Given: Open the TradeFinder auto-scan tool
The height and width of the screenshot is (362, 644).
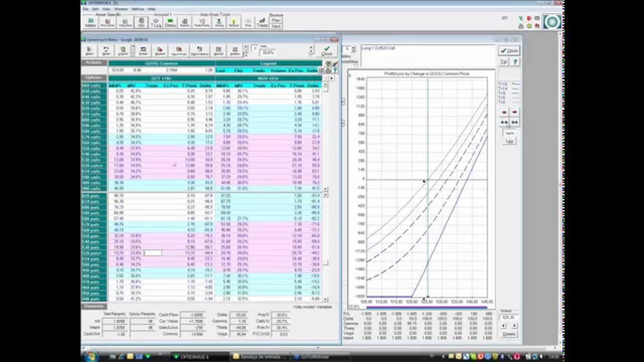Looking at the screenshot, I should [202, 22].
